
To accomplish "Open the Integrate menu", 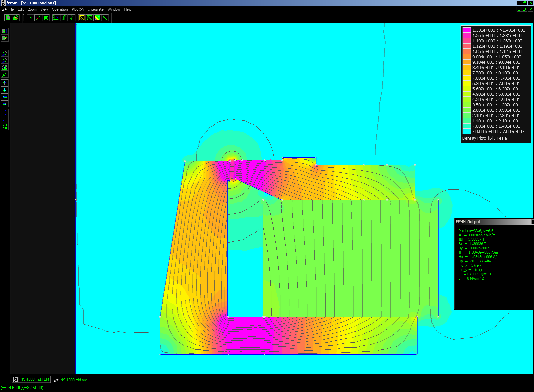I will (96, 9).
